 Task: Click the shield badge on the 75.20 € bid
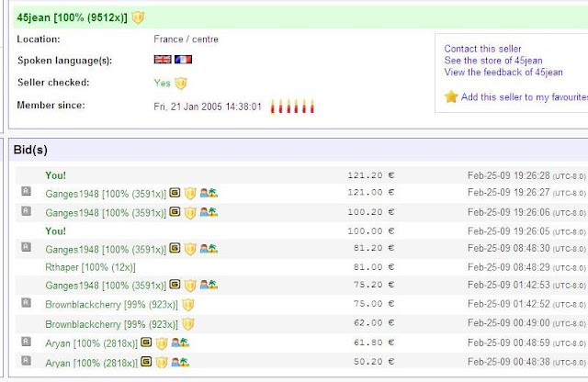190,286
